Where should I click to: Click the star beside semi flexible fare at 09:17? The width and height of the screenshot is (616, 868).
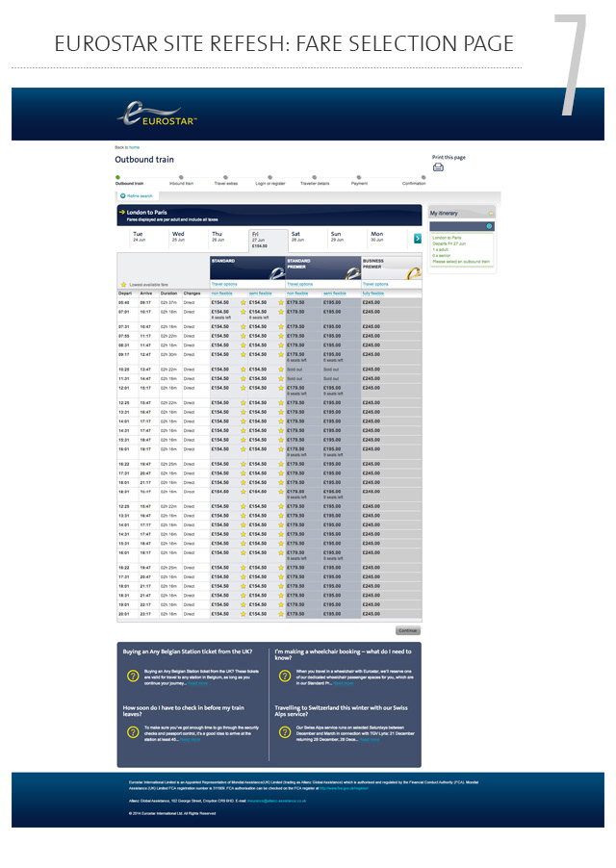pos(281,355)
